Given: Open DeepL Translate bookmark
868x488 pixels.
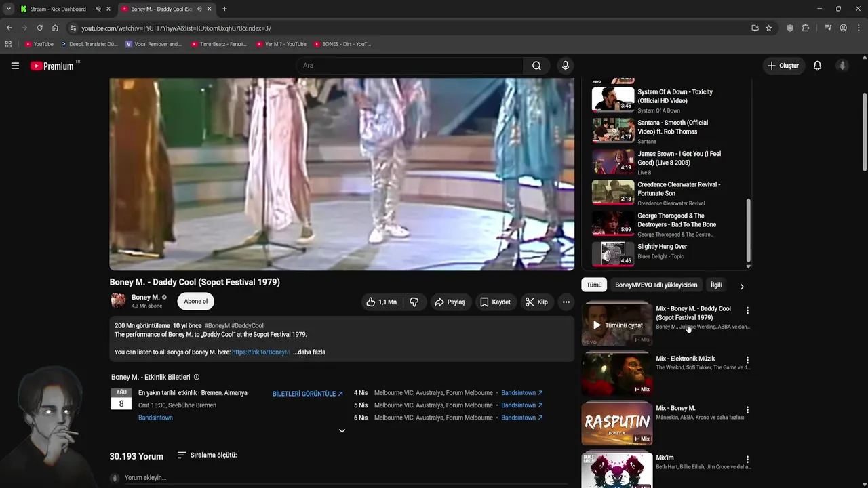Looking at the screenshot, I should pos(89,44).
